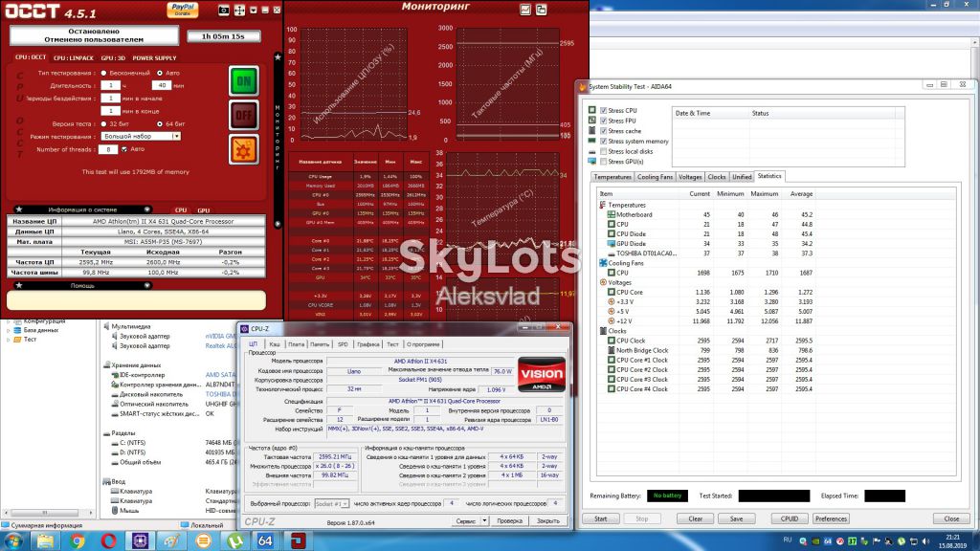Launch Google Chrome from taskbar

click(78, 540)
